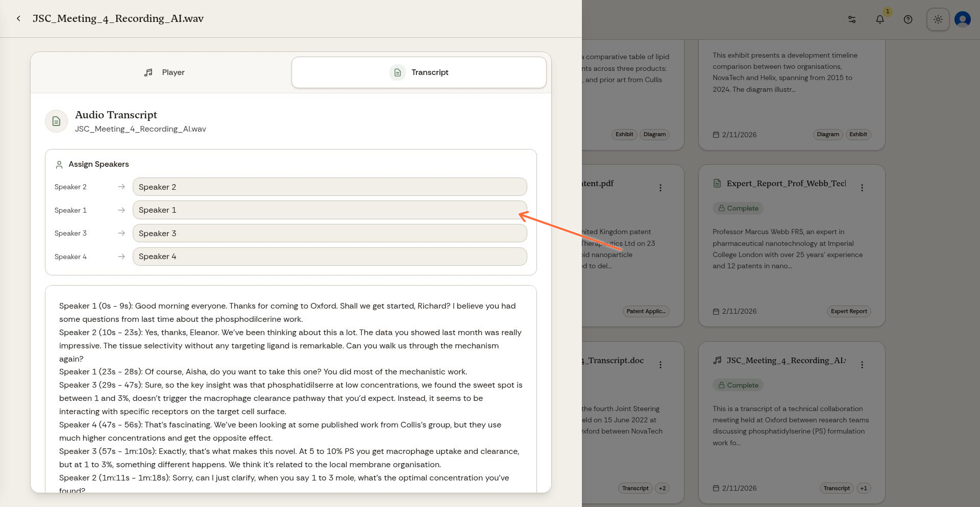Click the document icon on Expert_Report_Prof_Webb card

click(717, 183)
